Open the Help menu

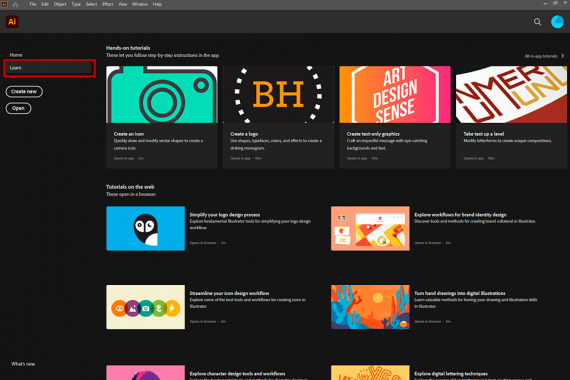click(157, 4)
